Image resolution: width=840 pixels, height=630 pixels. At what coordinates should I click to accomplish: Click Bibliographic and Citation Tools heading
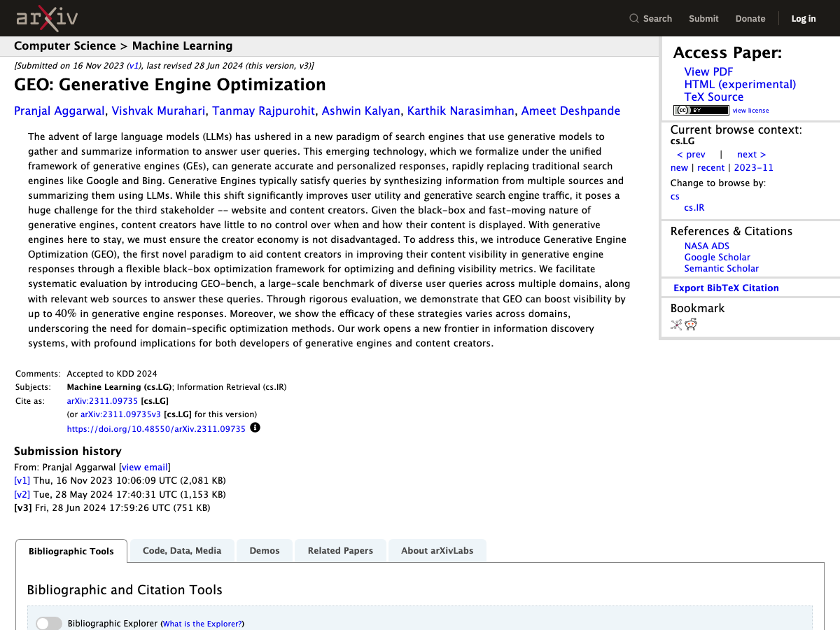125,590
